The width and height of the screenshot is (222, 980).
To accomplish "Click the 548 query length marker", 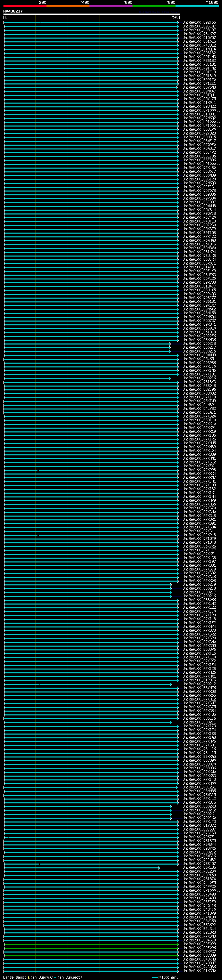I will point(175,17).
